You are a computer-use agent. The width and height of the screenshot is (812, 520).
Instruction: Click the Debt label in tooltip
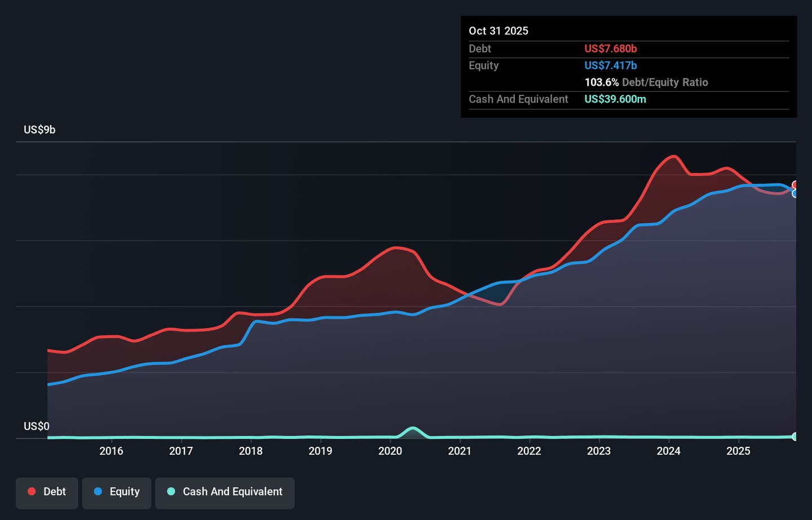[480, 49]
